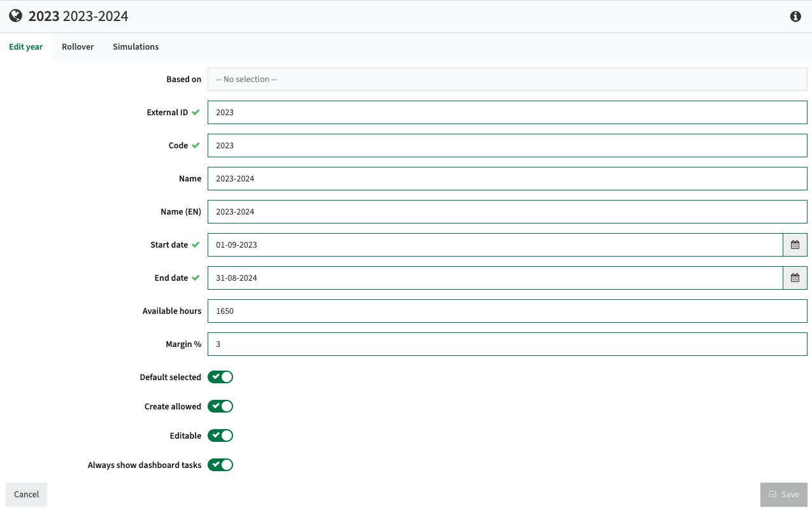Screen dimensions: 812x510
Task: Toggle the Create allowed switch
Action: [x=220, y=406]
